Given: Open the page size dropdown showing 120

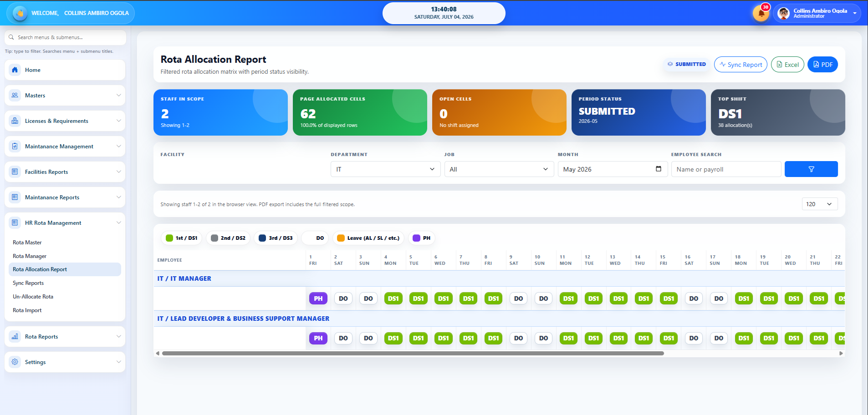Looking at the screenshot, I should [x=819, y=204].
